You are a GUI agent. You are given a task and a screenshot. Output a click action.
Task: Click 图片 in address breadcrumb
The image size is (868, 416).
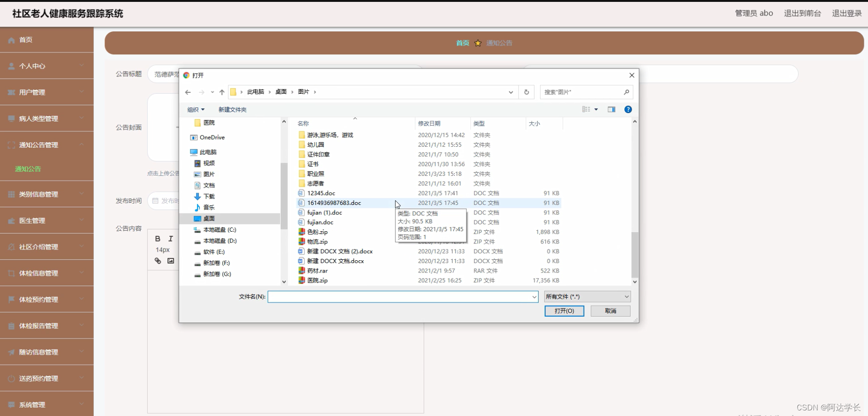tap(304, 92)
